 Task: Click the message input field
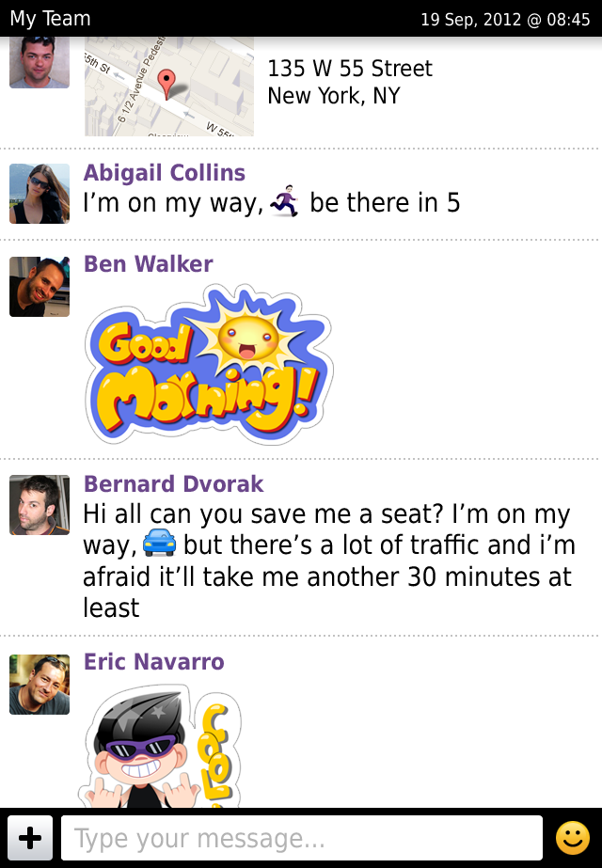tap(301, 838)
